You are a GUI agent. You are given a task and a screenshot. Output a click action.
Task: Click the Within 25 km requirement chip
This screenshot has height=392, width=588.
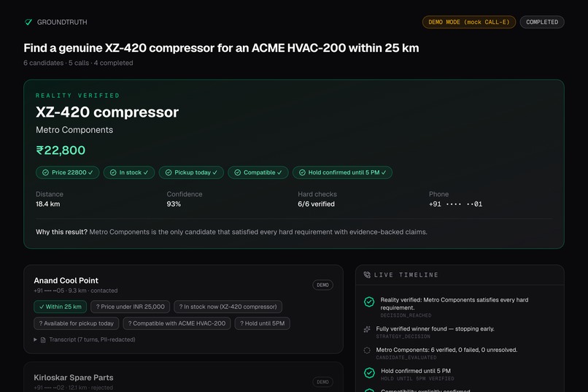pos(60,307)
